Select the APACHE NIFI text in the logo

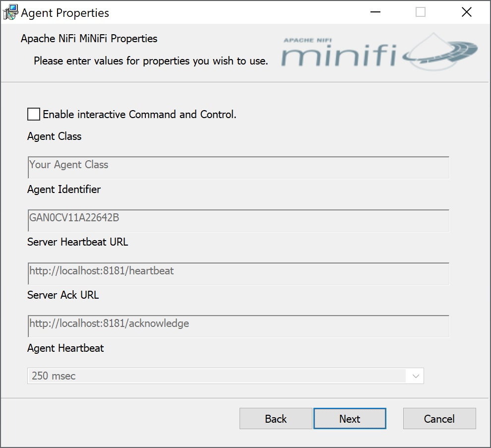click(307, 39)
